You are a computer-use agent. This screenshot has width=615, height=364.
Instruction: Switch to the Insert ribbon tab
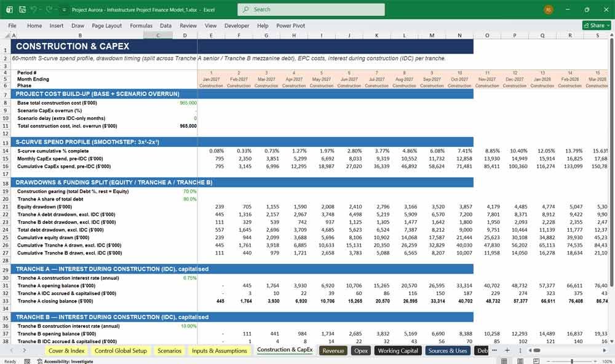click(x=57, y=25)
